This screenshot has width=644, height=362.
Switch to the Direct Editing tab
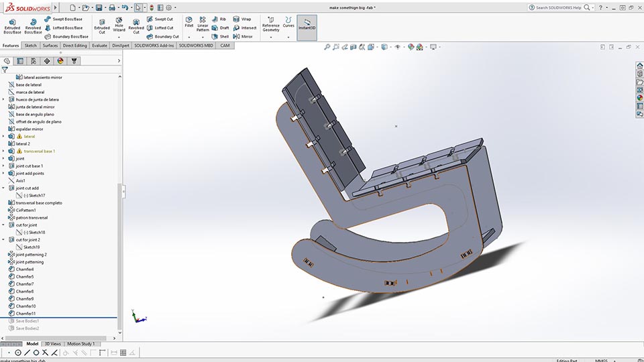click(74, 46)
